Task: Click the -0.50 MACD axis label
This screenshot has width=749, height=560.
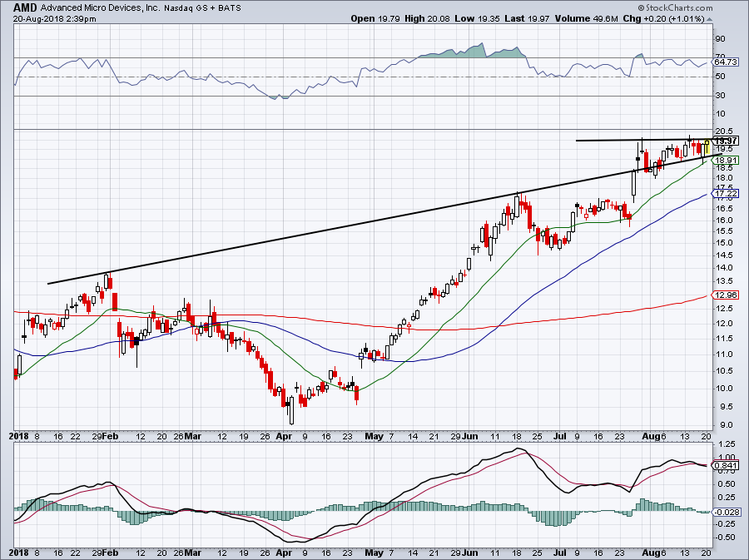Action: (x=724, y=538)
